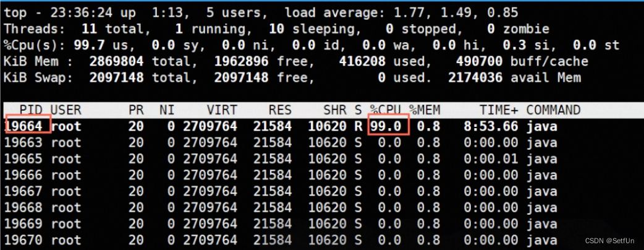Select thread PID 19663

click(x=23, y=143)
